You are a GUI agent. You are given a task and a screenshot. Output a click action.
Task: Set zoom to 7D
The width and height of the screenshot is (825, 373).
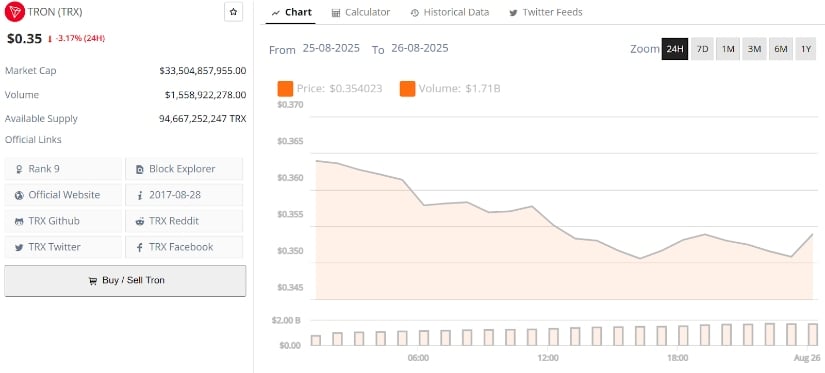coord(702,49)
